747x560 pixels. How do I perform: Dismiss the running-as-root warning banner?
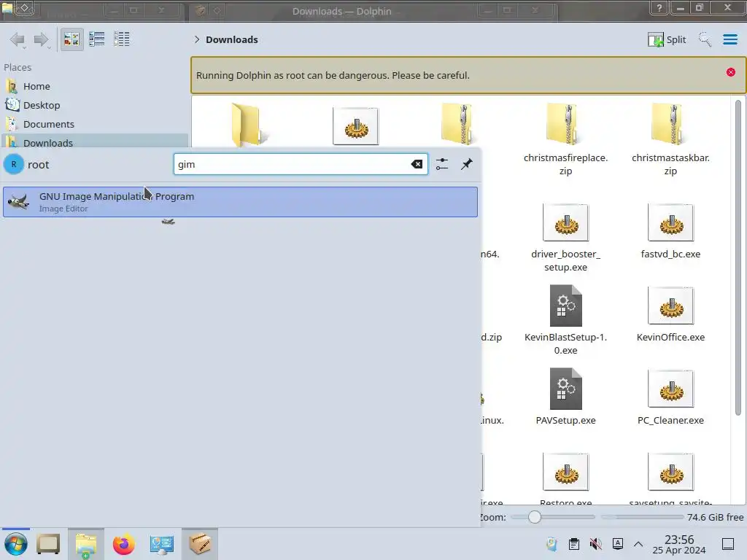point(731,72)
